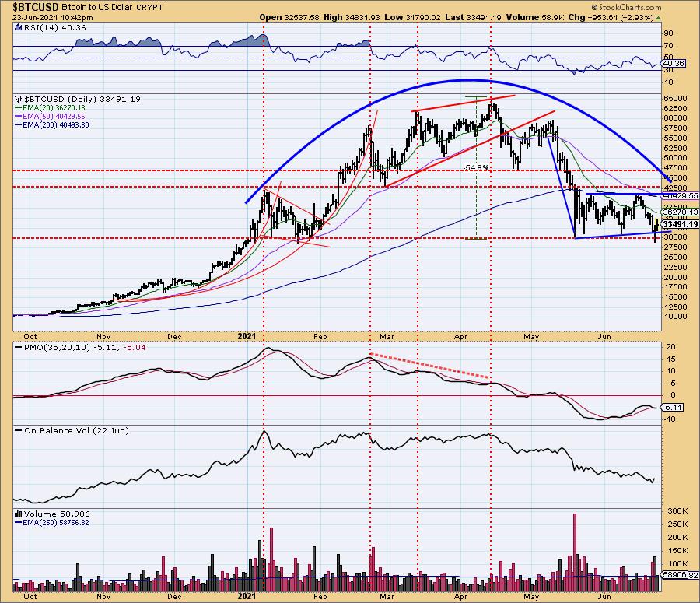Click the -54.8% decline annotation
This screenshot has width=700, height=603.
tap(476, 168)
